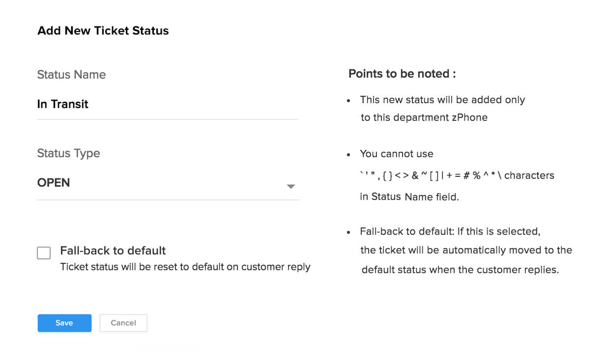
Task: Click the 'Fall-back to default: If this is selected' note
Action: (450, 231)
